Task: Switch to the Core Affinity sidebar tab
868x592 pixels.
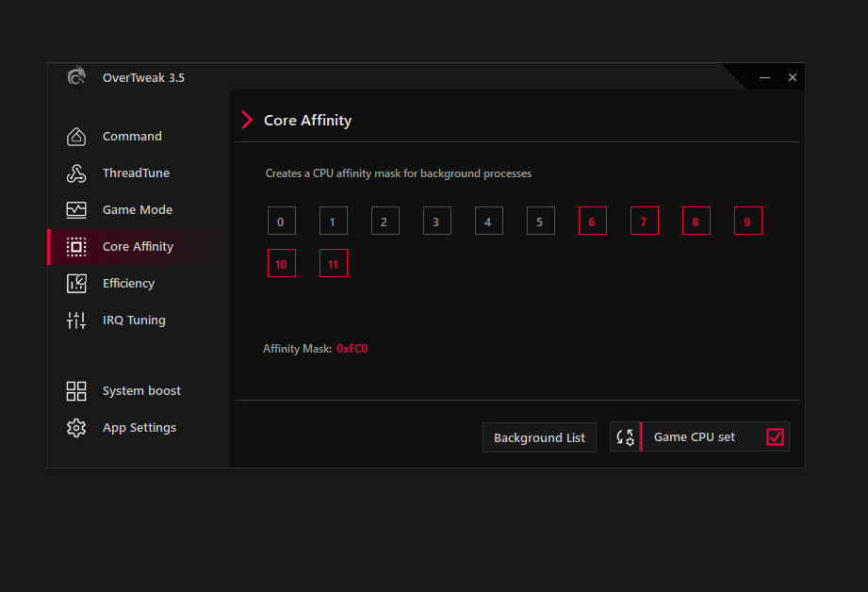Action: (x=139, y=246)
